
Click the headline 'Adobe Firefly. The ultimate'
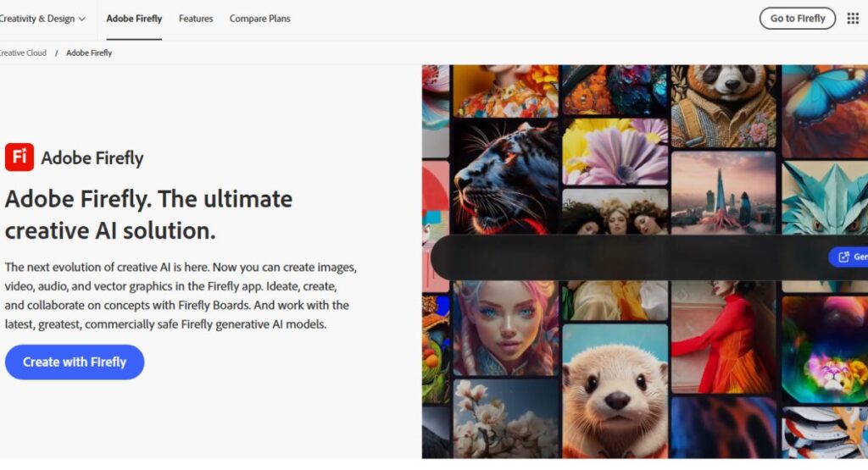click(148, 199)
